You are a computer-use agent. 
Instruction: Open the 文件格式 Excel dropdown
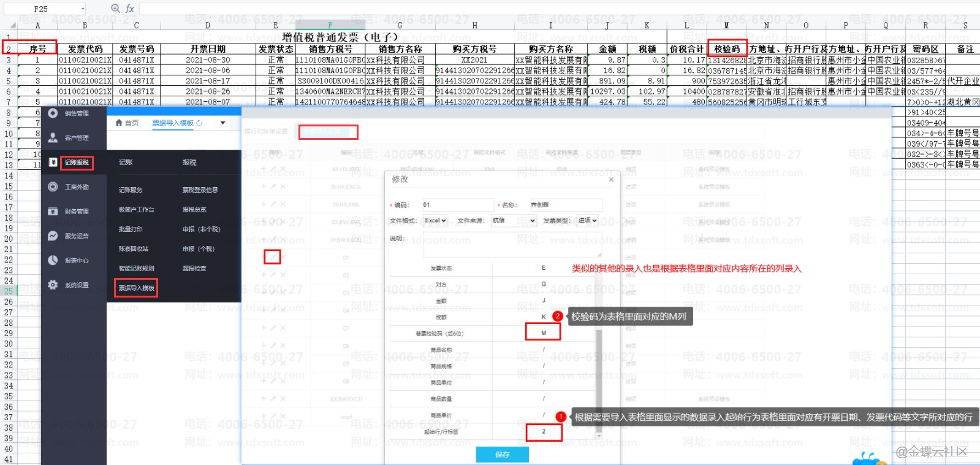[436, 220]
